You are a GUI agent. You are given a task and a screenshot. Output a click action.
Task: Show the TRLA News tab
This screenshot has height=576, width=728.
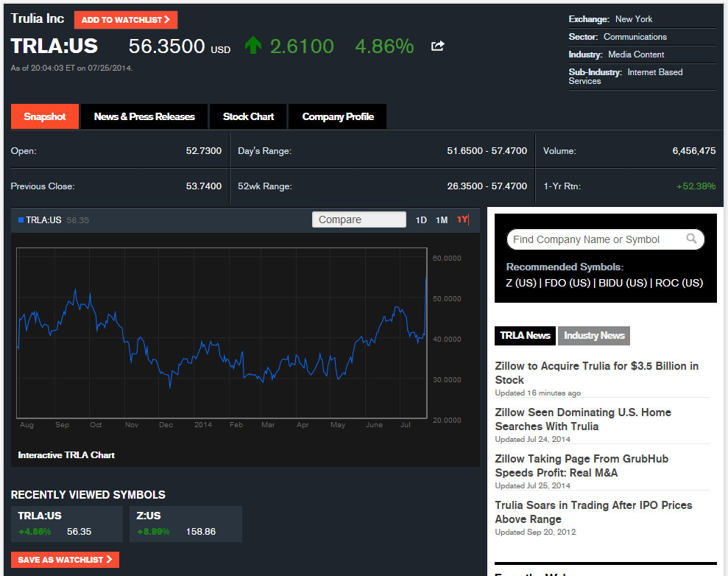coord(525,335)
